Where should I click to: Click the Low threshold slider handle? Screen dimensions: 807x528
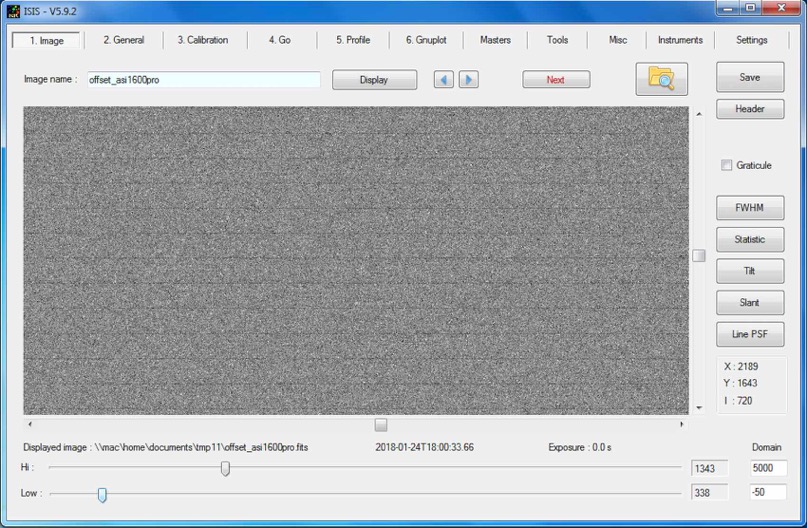(x=102, y=495)
